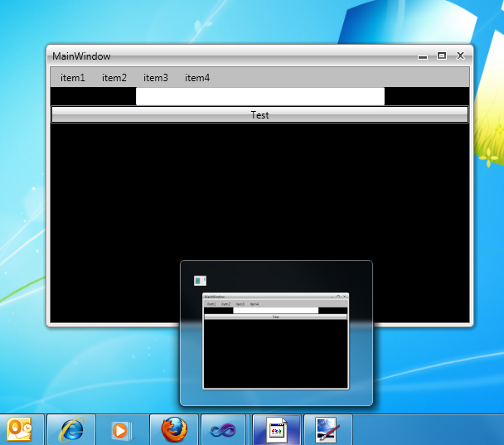Image resolution: width=504 pixels, height=445 pixels.
Task: Click the active MainWindow app taskbar icon
Action: pyautogui.click(x=277, y=429)
